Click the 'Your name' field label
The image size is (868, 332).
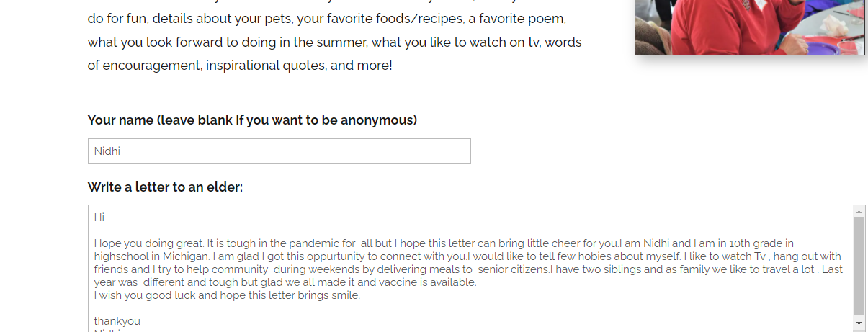pos(252,120)
